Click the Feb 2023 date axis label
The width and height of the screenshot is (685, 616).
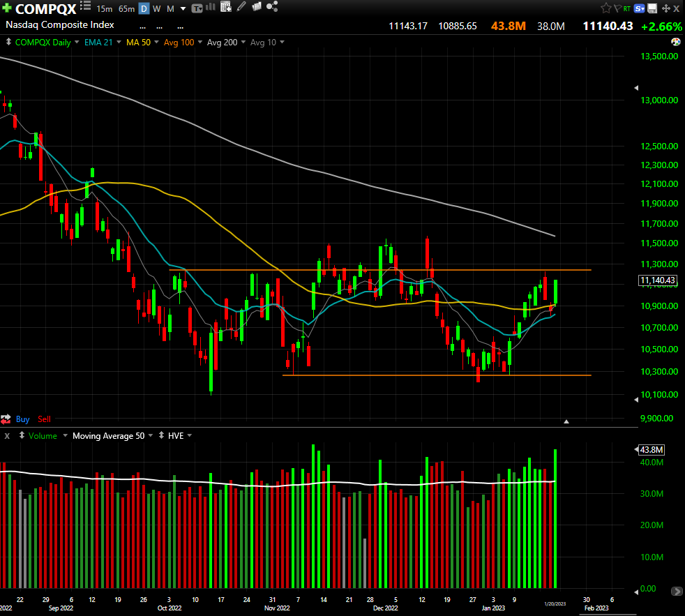[596, 608]
